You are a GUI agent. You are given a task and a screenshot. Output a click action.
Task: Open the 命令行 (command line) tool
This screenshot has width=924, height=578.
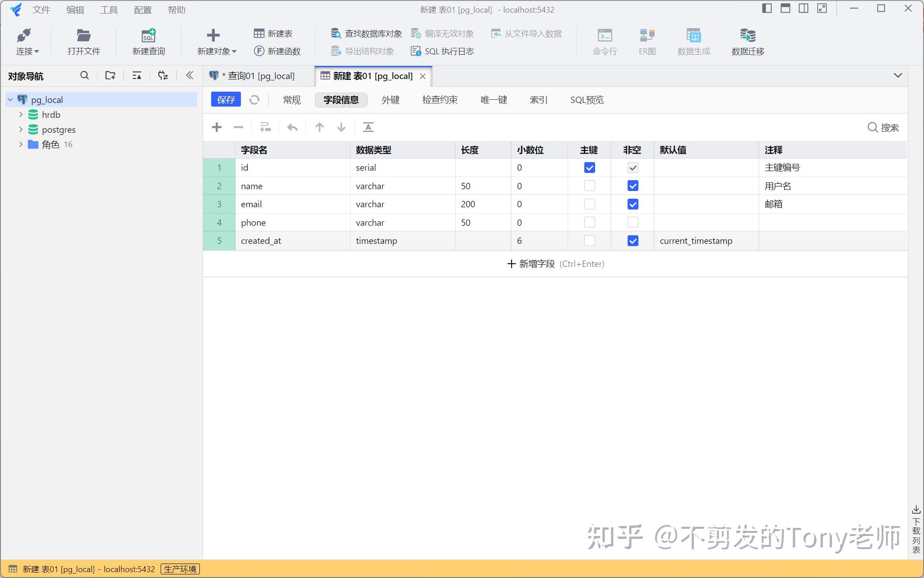[604, 42]
